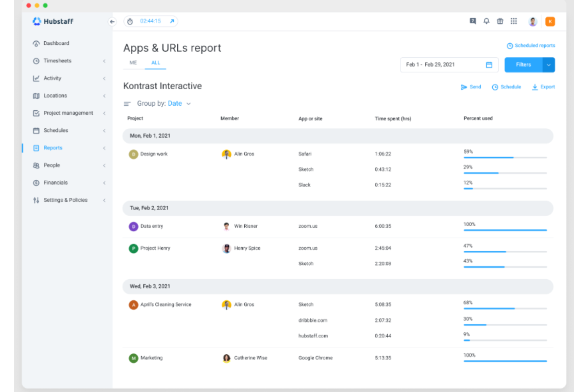The height and width of the screenshot is (392, 588).
Task: Pop out the timer with the arrow icon
Action: tap(172, 21)
